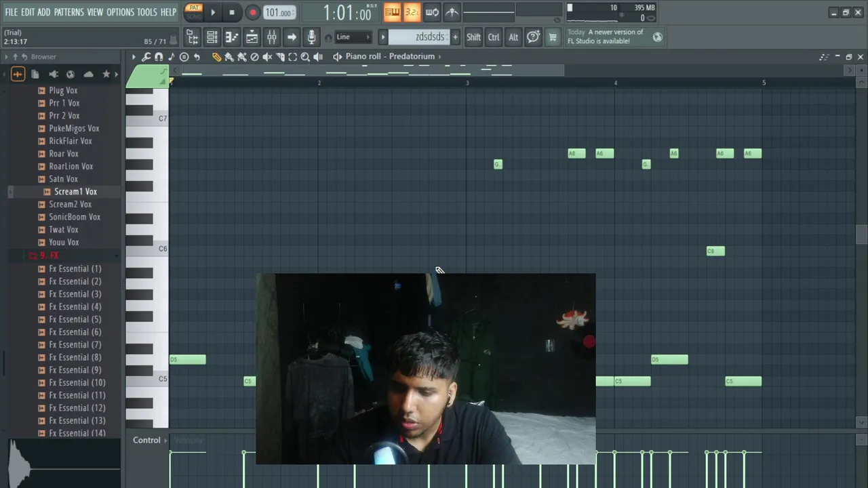The image size is (868, 488).
Task: Select the Slice tool in piano roll
Action: [x=280, y=57]
